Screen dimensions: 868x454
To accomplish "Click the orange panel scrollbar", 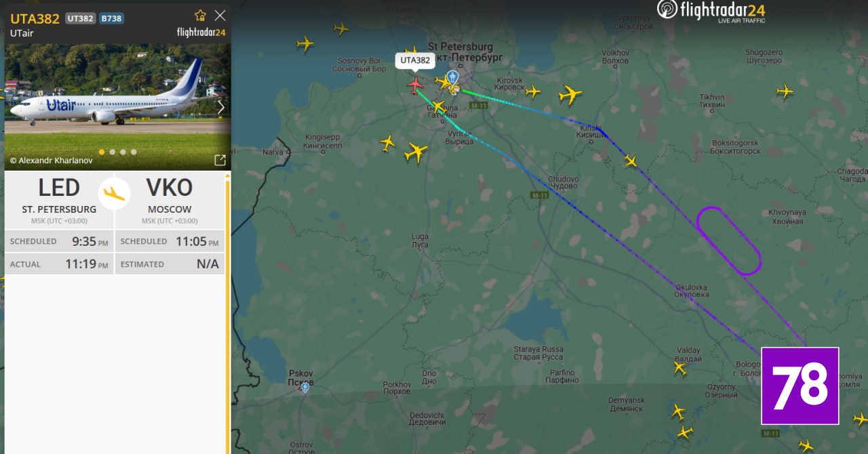I will pyautogui.click(x=228, y=312).
